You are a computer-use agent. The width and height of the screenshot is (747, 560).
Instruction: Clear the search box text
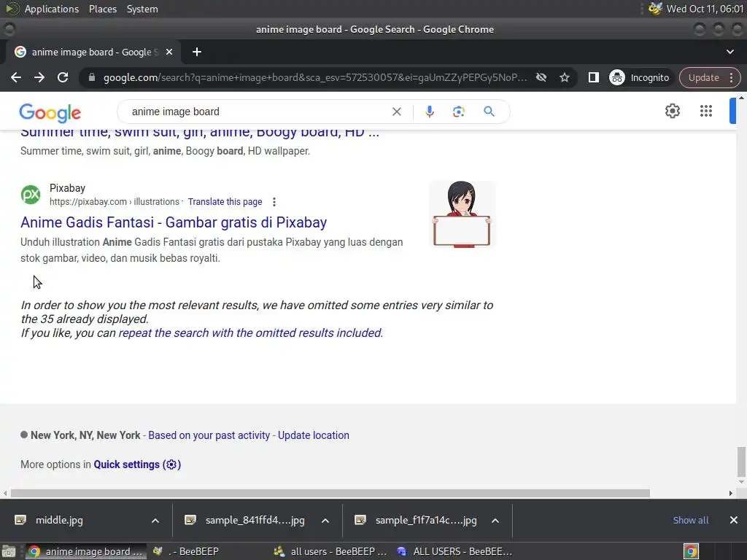tap(396, 112)
